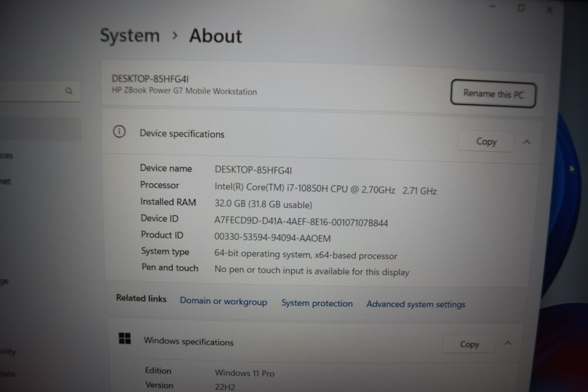
Task: Click the Processor label
Action: pos(159,185)
